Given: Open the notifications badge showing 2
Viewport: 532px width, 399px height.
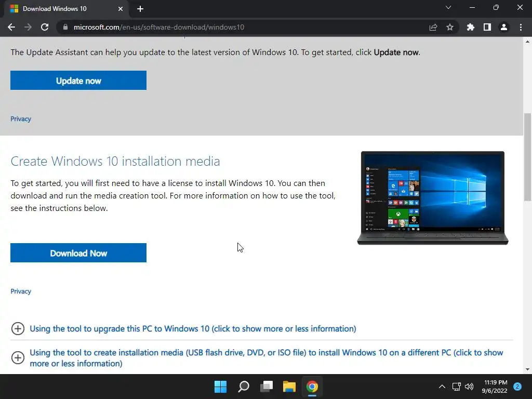Looking at the screenshot, I should click(517, 387).
